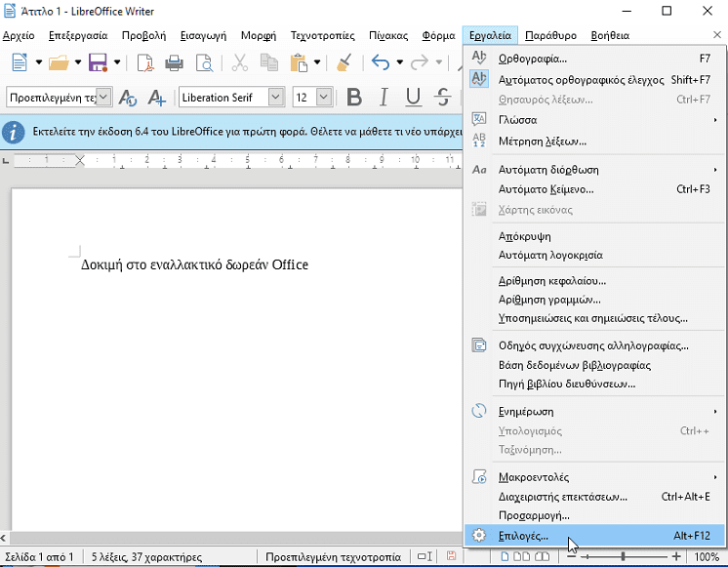Click page count 'Σελίδα 1 από 1'
The height and width of the screenshot is (567, 728).
pyautogui.click(x=39, y=556)
